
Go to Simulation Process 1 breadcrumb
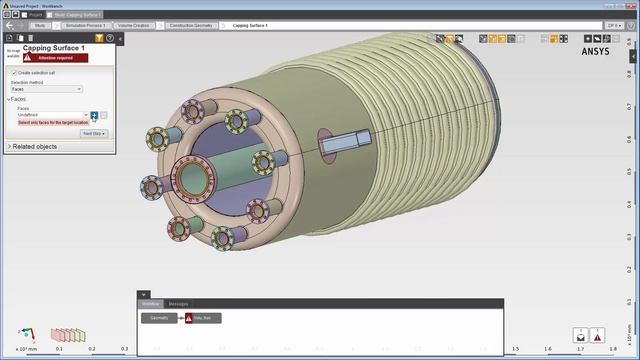click(x=86, y=25)
